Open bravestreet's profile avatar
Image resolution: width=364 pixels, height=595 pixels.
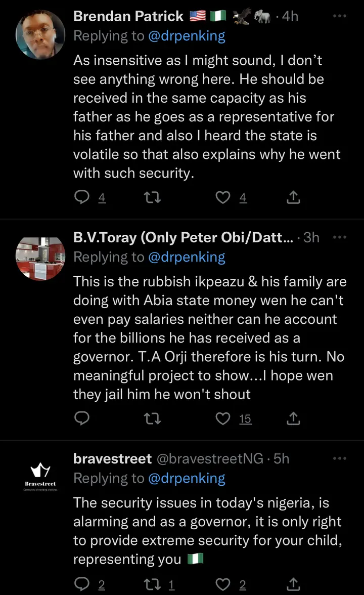pos(40,478)
